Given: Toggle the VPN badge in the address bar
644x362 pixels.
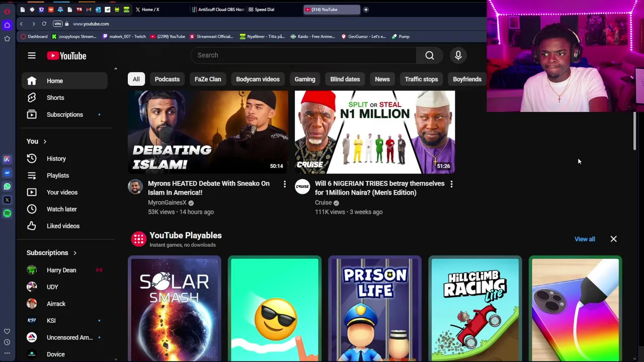Looking at the screenshot, I should (x=58, y=24).
